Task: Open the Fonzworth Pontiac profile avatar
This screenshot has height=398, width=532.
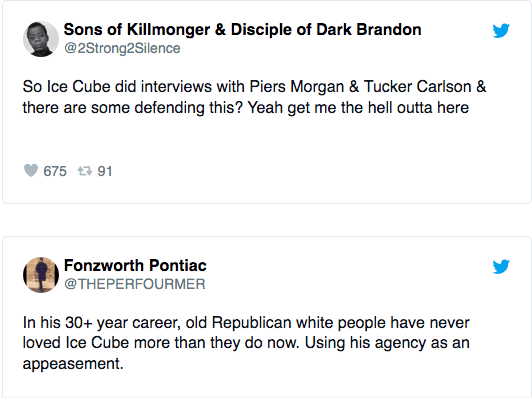Action: [x=41, y=275]
